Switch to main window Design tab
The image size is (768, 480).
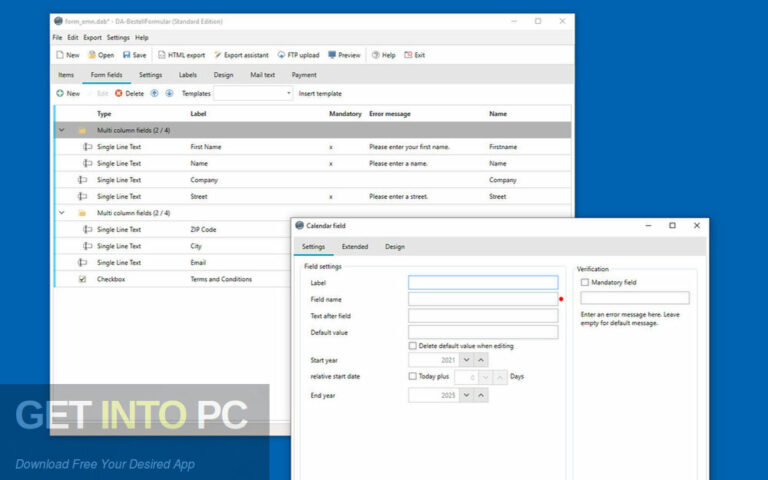coord(223,75)
